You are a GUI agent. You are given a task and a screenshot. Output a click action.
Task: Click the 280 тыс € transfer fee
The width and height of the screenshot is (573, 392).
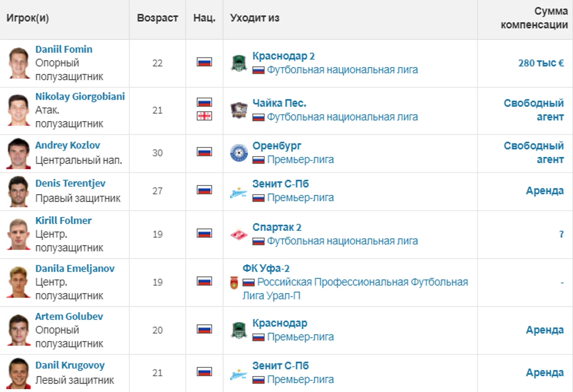click(x=541, y=63)
